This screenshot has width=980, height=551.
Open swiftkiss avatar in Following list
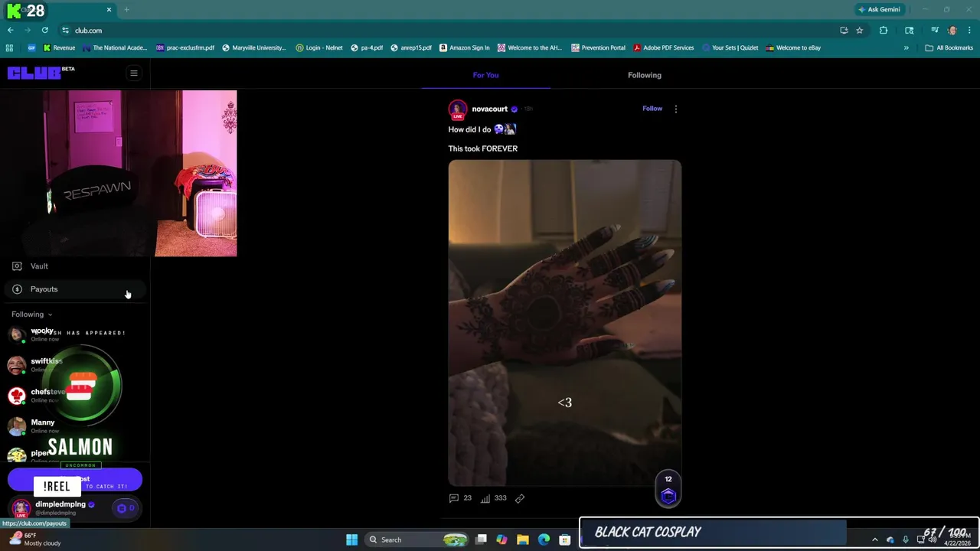pos(16,365)
